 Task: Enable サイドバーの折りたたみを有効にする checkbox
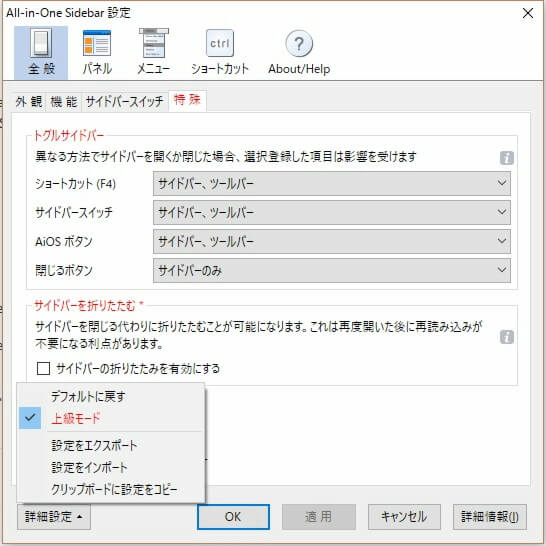(43, 368)
